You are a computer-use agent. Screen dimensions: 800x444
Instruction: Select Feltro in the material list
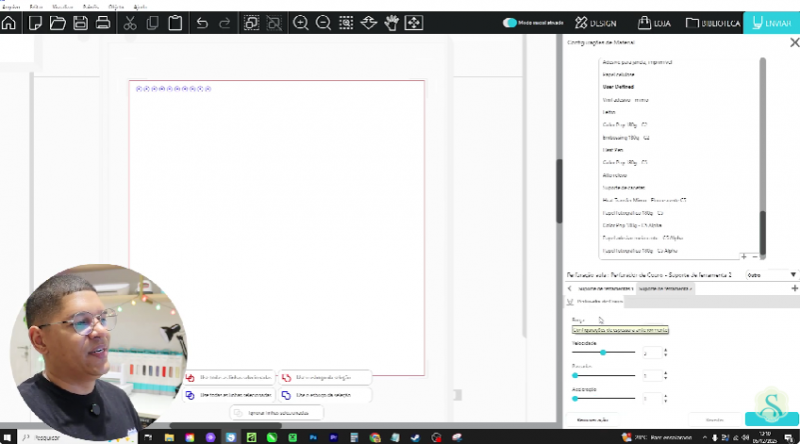609,112
